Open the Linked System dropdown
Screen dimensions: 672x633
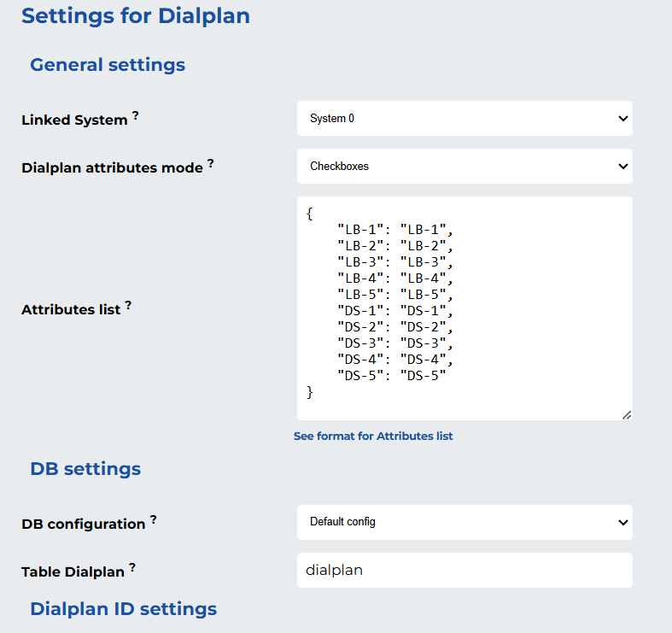465,119
